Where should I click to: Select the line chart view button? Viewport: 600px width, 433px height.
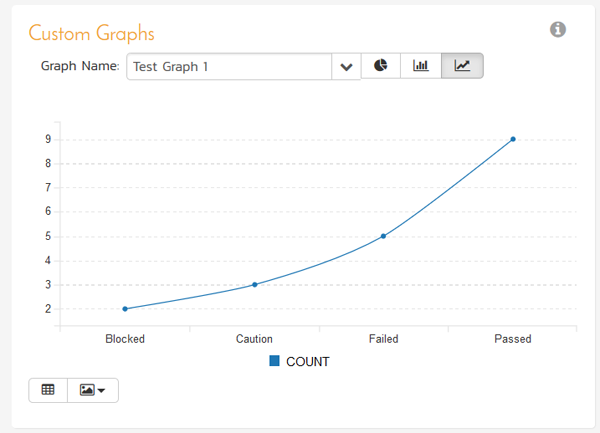[x=462, y=66]
